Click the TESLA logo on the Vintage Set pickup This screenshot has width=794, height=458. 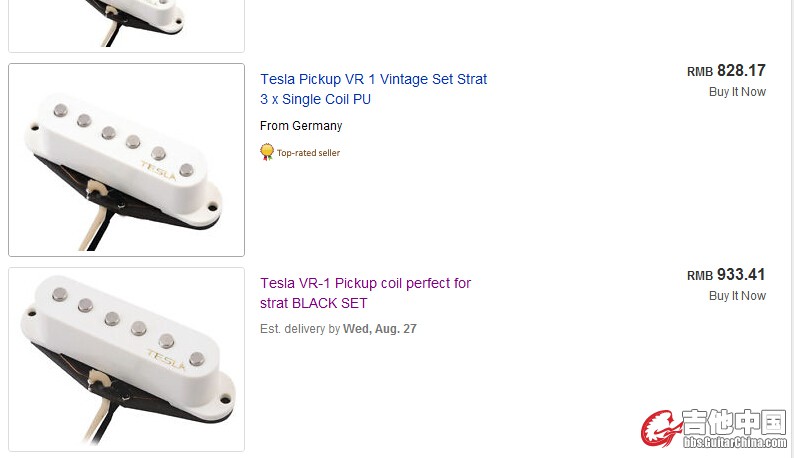click(x=158, y=170)
